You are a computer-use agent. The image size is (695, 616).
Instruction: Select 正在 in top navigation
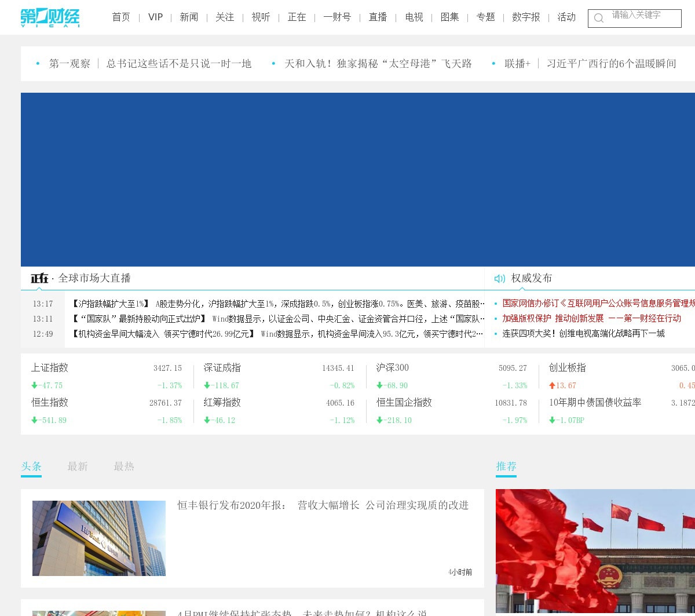pos(297,17)
